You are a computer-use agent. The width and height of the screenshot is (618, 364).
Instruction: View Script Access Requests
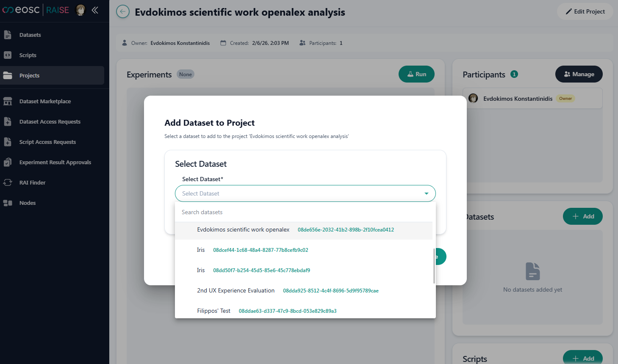pos(47,142)
